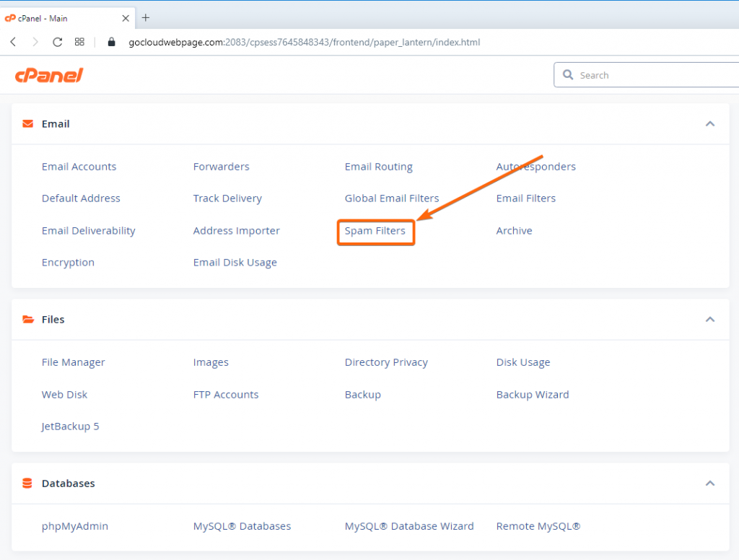Open JetBackup 5
The height and width of the screenshot is (560, 739).
(70, 426)
